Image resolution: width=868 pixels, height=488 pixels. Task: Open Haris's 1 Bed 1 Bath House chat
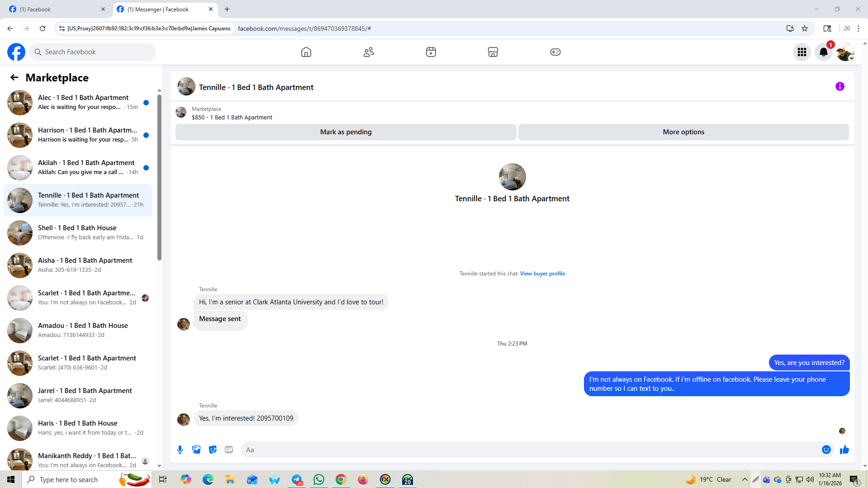coord(78,428)
